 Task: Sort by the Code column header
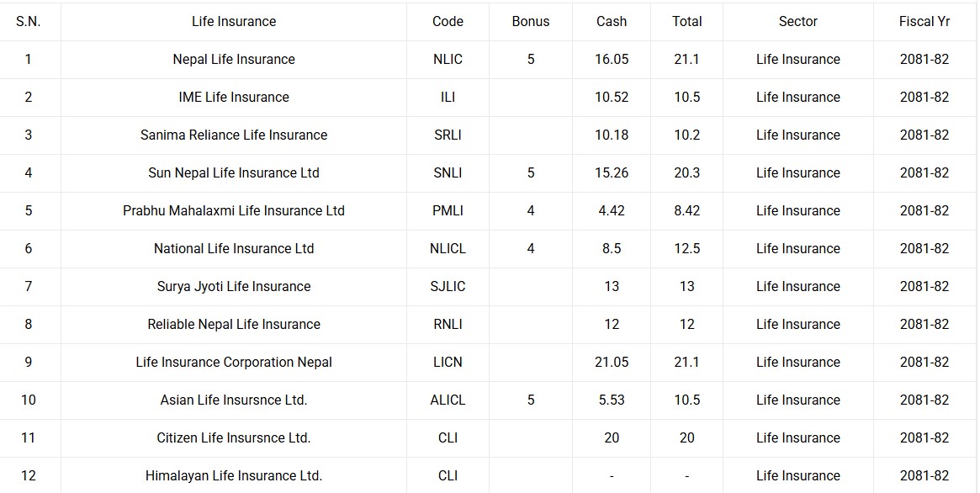pyautogui.click(x=448, y=21)
